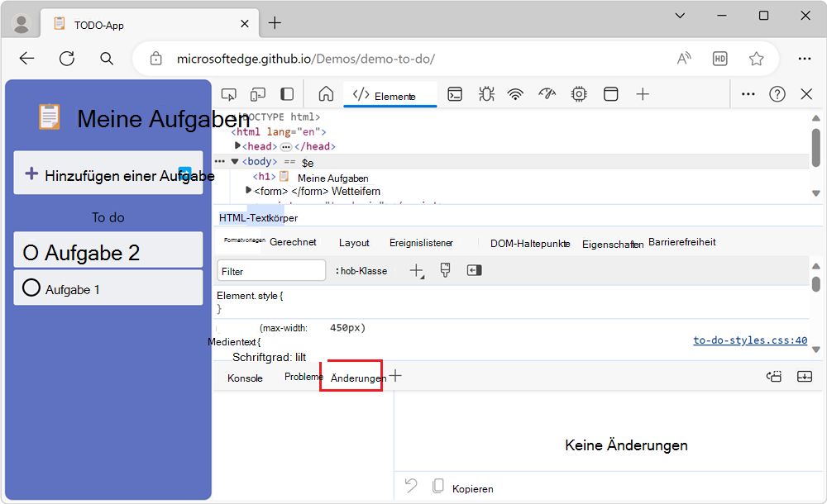Switch to the Änderungen tab
The width and height of the screenshot is (827, 504).
coord(357,378)
